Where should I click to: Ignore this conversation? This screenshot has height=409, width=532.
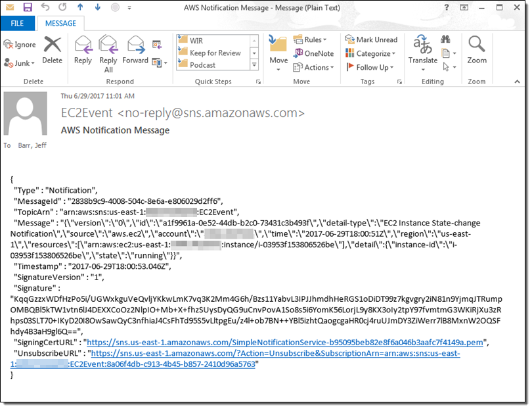(20, 45)
